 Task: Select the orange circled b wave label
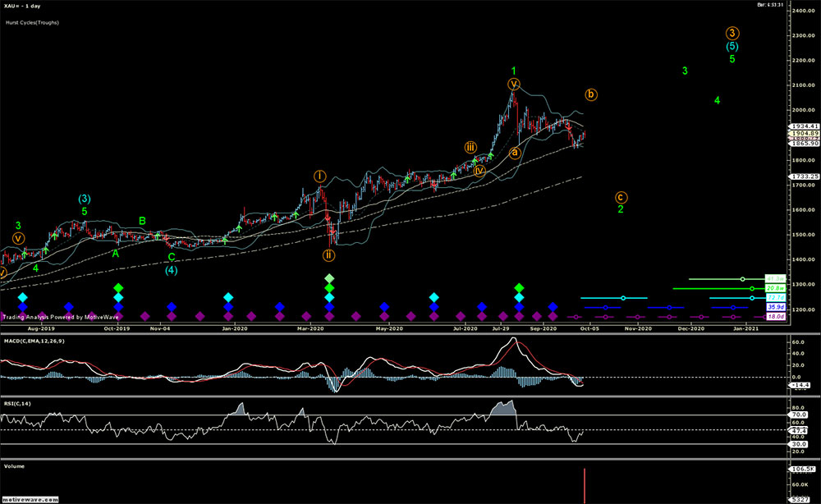click(x=591, y=94)
